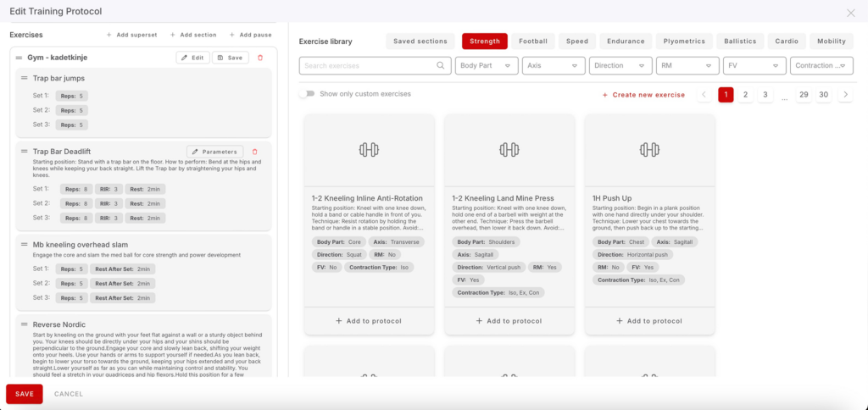The image size is (868, 410).
Task: Open the Cardio tab
Action: [x=787, y=41]
